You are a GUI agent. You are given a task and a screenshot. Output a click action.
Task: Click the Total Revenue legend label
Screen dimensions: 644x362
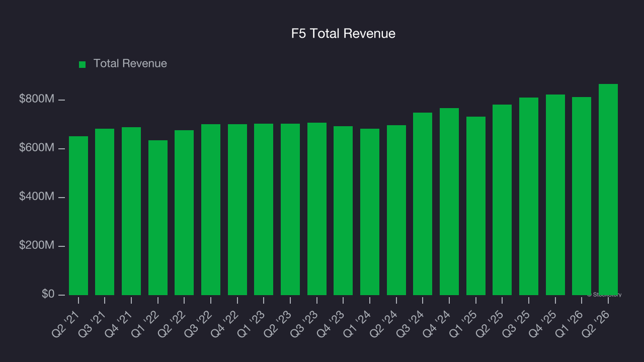click(130, 64)
